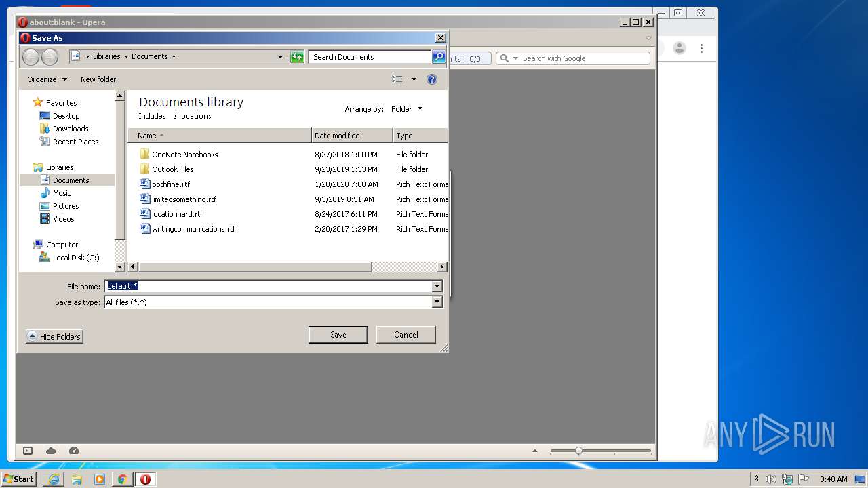This screenshot has width=868, height=488.
Task: Create a New folder
Action: 98,79
